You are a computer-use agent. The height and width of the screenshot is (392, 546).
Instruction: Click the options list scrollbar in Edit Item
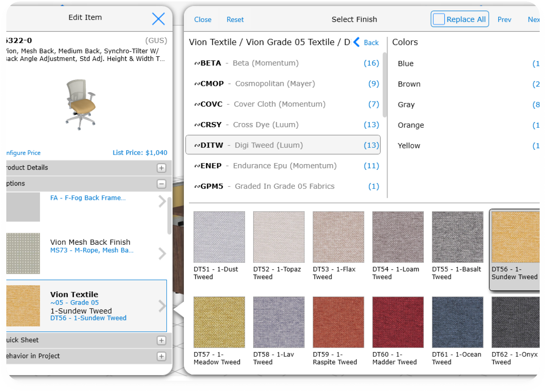[169, 216]
